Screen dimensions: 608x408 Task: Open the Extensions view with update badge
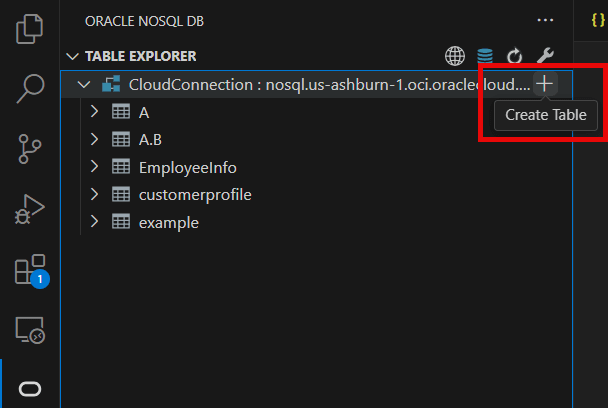coord(30,270)
